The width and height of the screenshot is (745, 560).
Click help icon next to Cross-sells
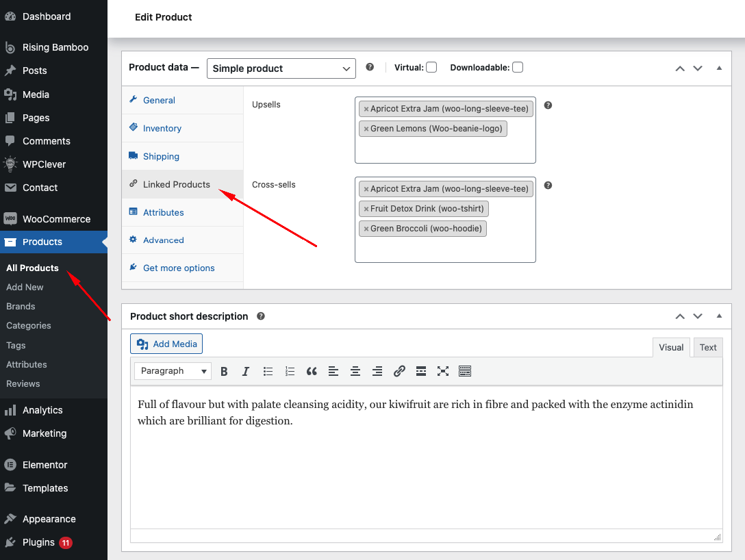(548, 186)
